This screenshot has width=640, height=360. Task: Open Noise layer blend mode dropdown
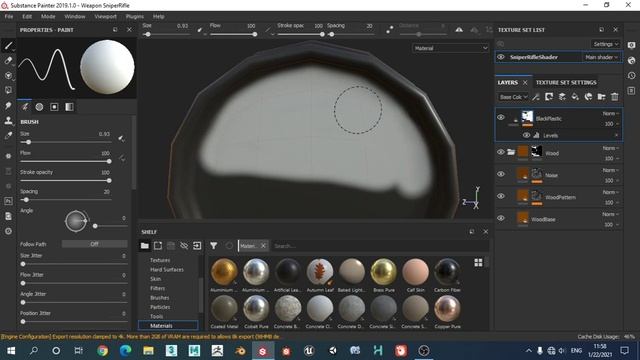coord(611,170)
